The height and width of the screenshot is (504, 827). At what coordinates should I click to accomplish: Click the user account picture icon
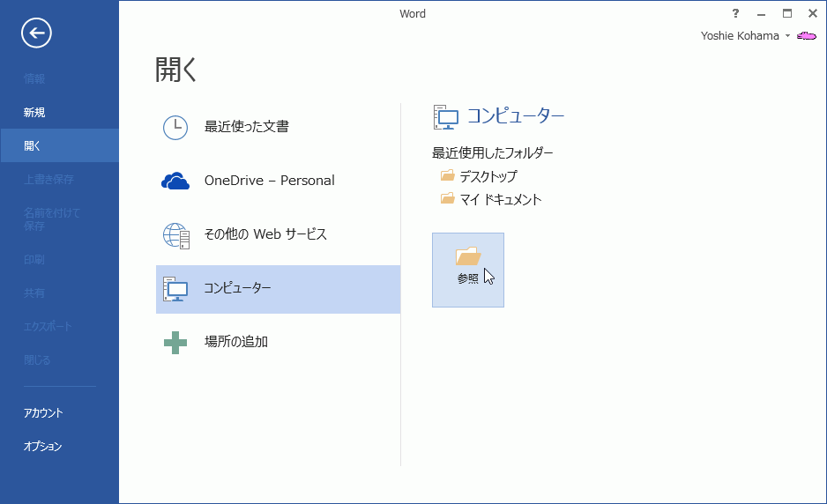(x=806, y=36)
